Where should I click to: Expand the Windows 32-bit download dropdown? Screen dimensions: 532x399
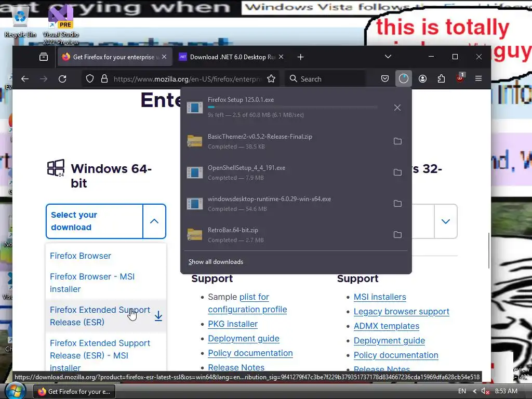point(445,221)
